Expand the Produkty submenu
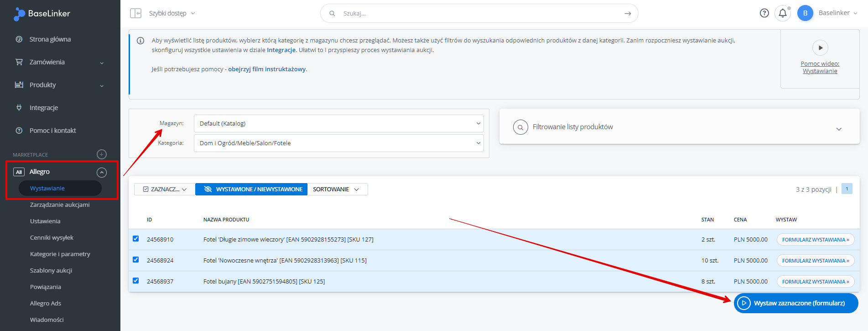This screenshot has width=868, height=331. (102, 85)
